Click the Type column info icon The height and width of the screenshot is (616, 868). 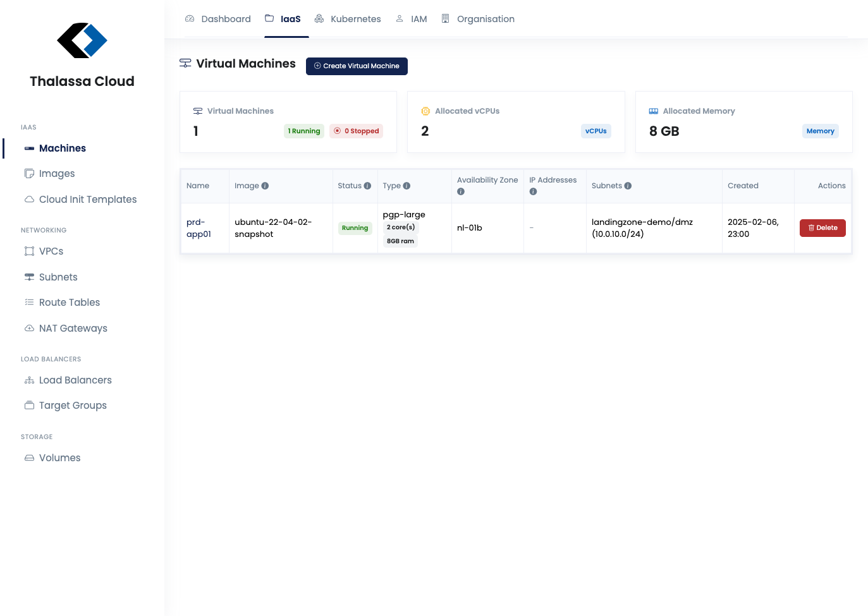click(x=406, y=186)
